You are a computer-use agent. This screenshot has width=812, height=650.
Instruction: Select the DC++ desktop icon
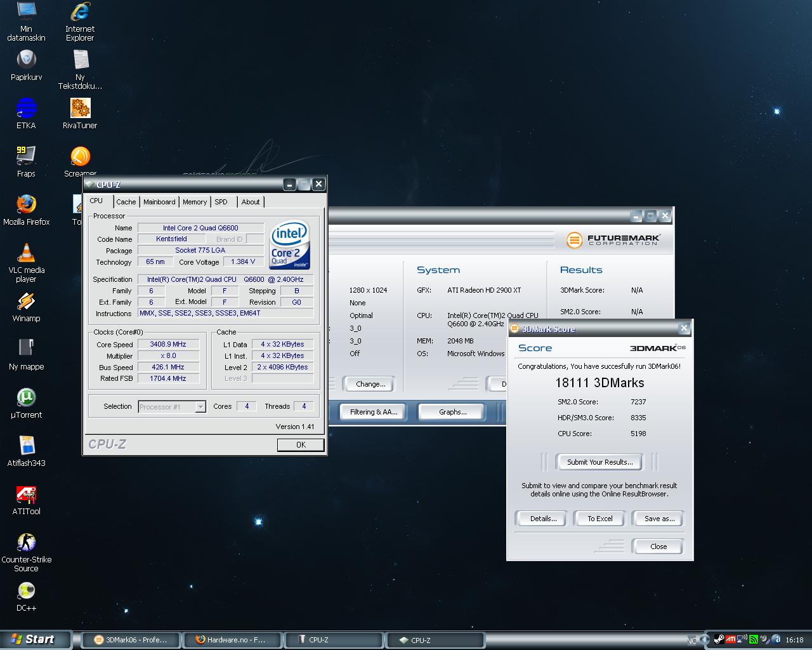[26, 596]
